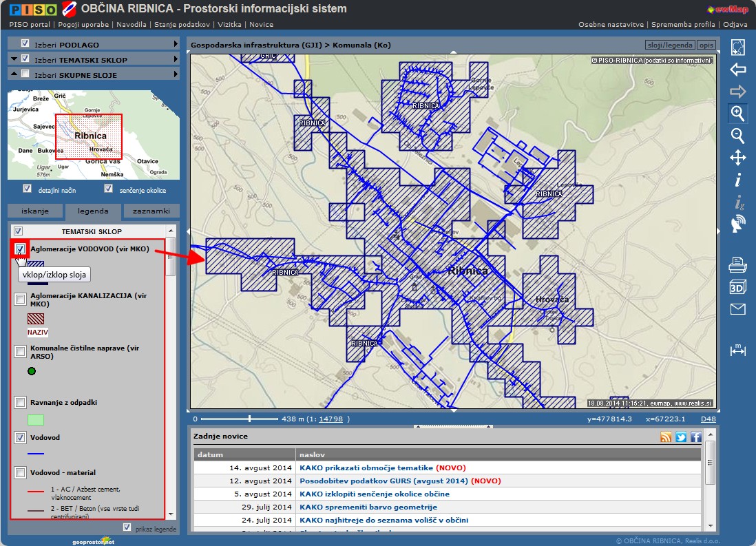
Task: Enable Aglomeracije KANALIZACIJA layer checkbox
Action: click(x=21, y=299)
